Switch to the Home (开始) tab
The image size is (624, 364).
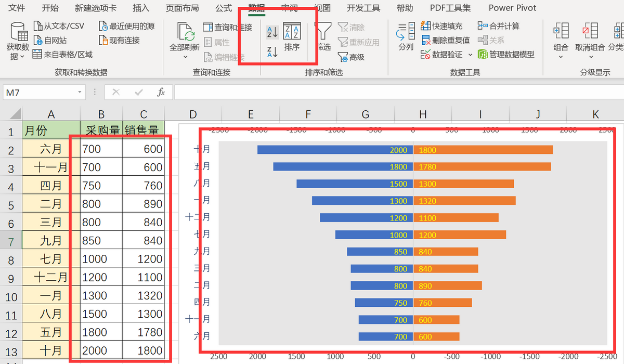click(x=50, y=8)
